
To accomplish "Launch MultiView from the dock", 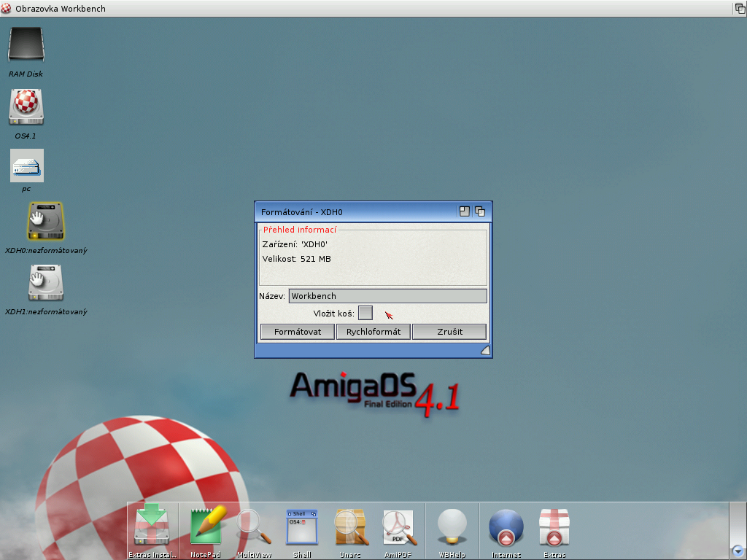I will point(254,526).
